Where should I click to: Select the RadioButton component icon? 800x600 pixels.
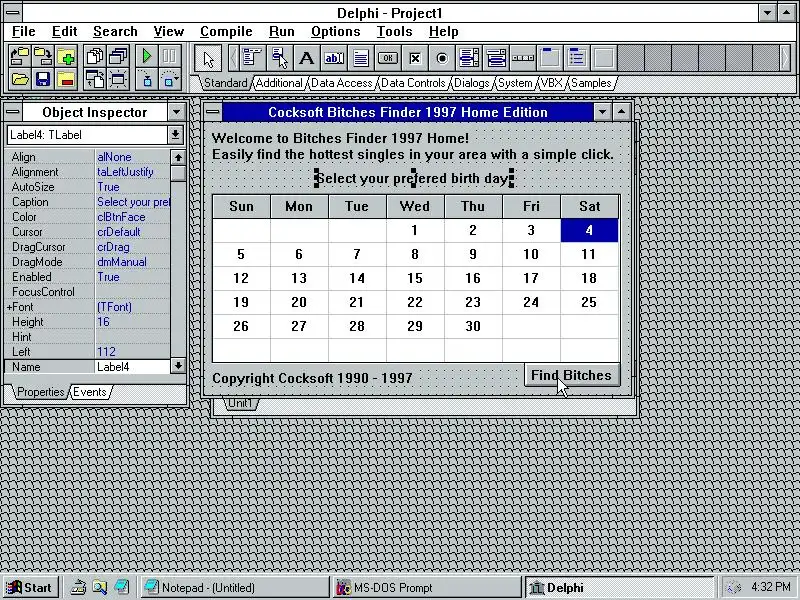(x=442, y=58)
